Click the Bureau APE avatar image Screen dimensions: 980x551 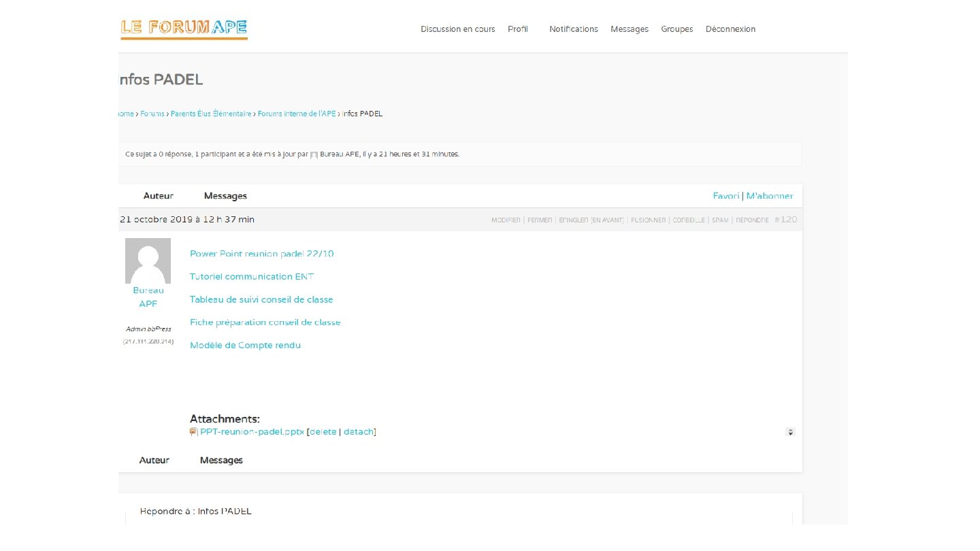click(x=148, y=261)
